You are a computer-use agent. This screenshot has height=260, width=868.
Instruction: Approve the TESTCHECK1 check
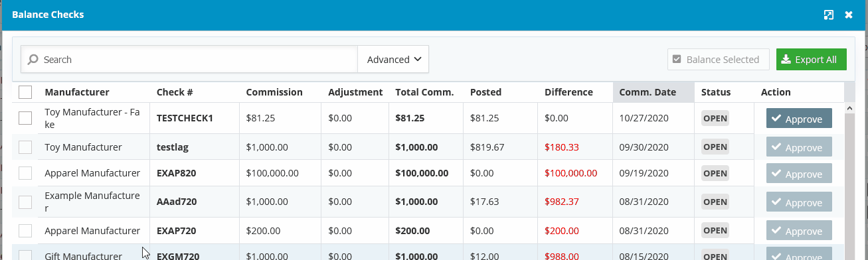click(799, 119)
